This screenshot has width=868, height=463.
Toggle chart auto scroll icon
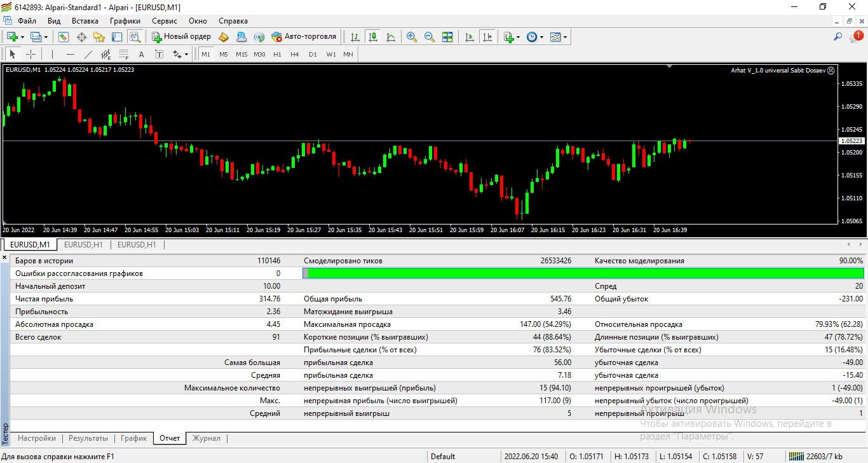coord(470,37)
